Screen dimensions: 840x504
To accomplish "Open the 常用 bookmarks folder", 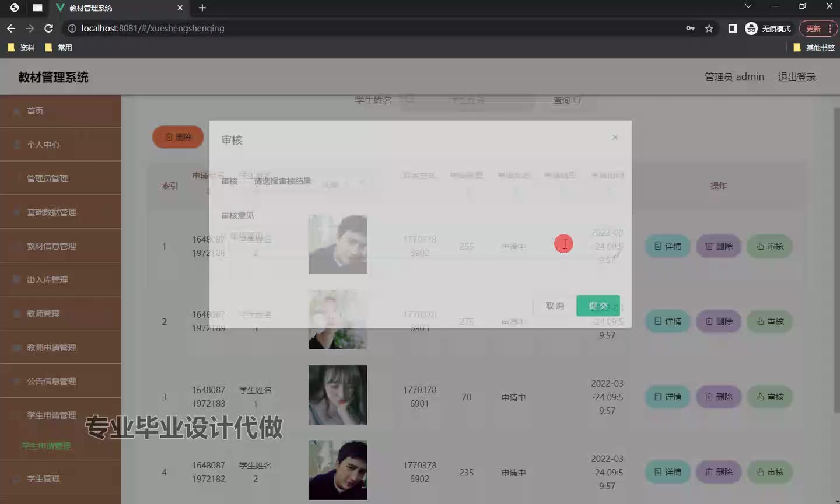I will coord(58,48).
